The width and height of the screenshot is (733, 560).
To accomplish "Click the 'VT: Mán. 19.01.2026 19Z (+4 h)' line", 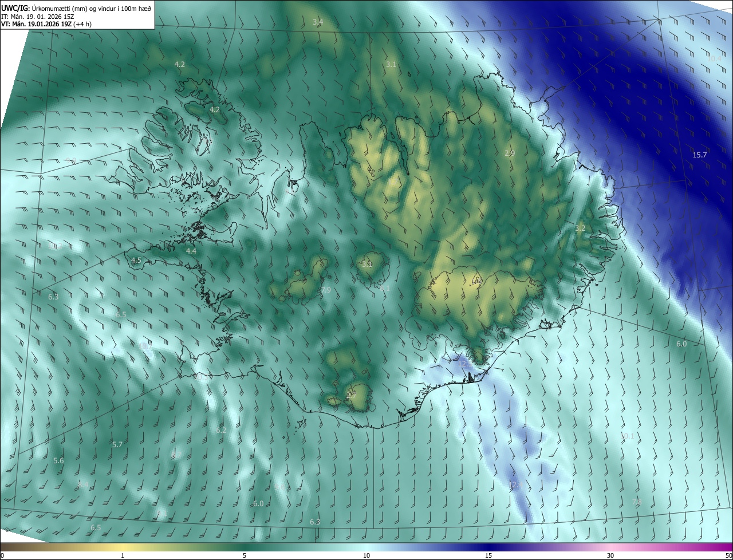I will tap(46, 24).
